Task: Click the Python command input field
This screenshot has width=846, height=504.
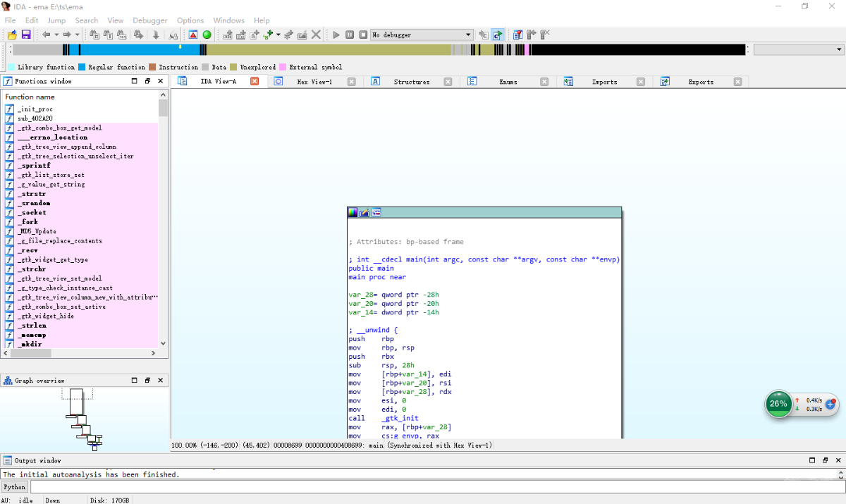Action: tap(423, 487)
